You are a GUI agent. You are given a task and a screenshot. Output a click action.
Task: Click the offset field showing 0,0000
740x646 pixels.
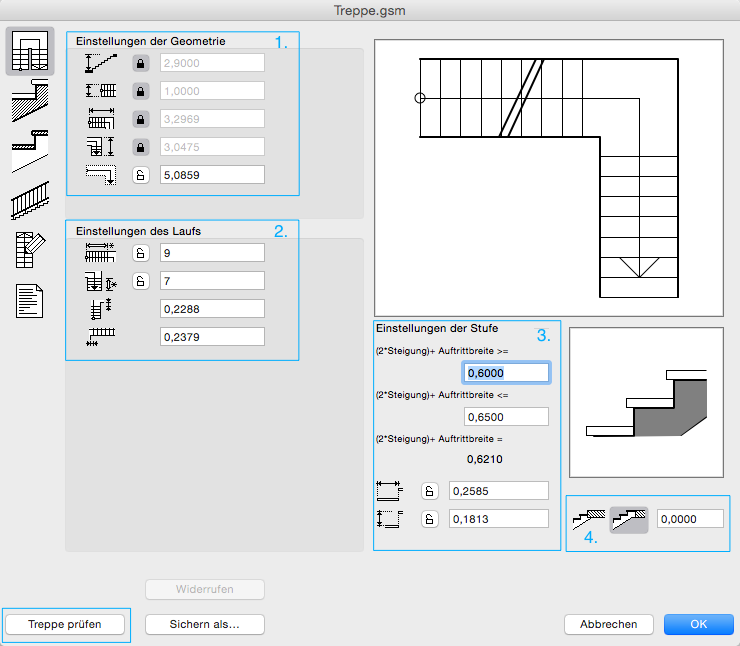click(x=690, y=519)
